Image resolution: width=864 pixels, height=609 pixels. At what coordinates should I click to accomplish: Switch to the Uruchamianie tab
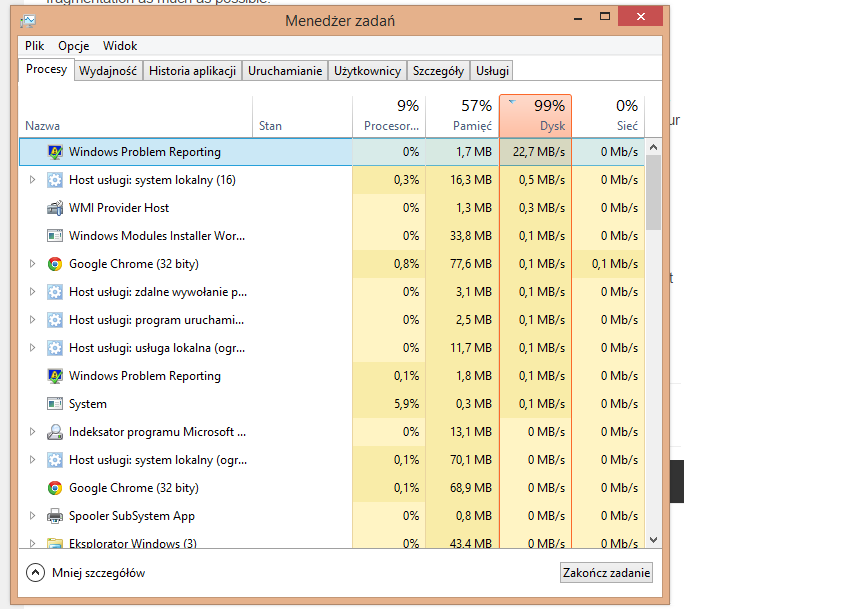(x=285, y=71)
